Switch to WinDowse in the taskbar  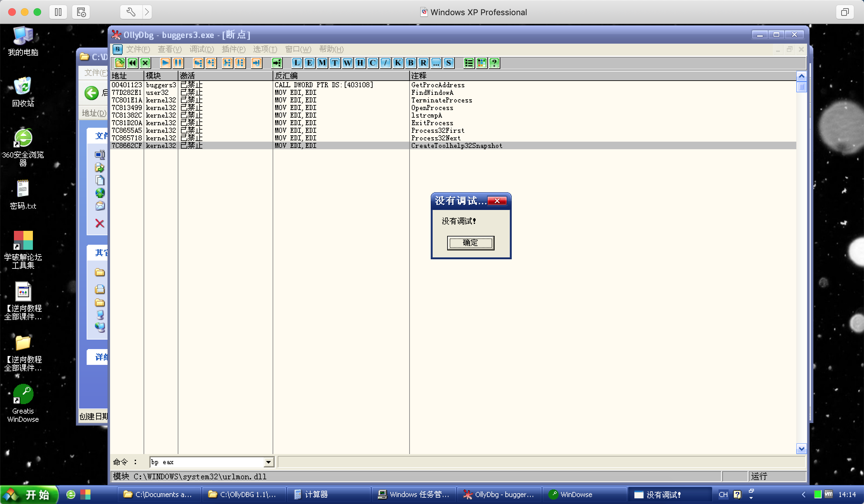tap(576, 495)
